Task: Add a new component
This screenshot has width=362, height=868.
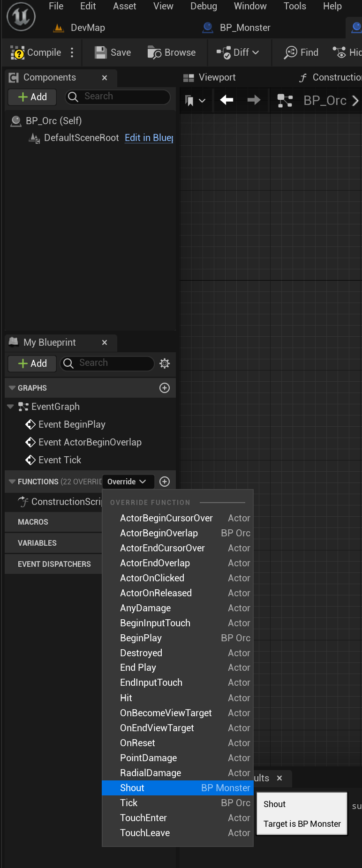Action: 32,97
